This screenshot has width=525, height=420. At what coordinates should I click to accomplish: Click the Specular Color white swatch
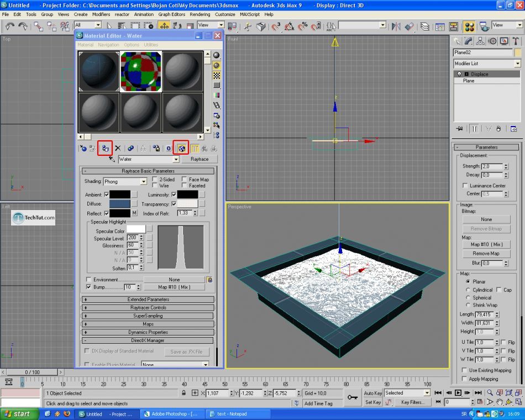pos(136,229)
